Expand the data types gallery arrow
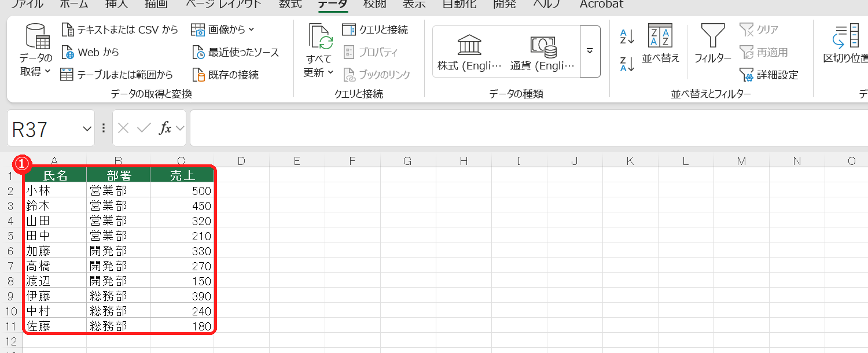 pyautogui.click(x=590, y=51)
